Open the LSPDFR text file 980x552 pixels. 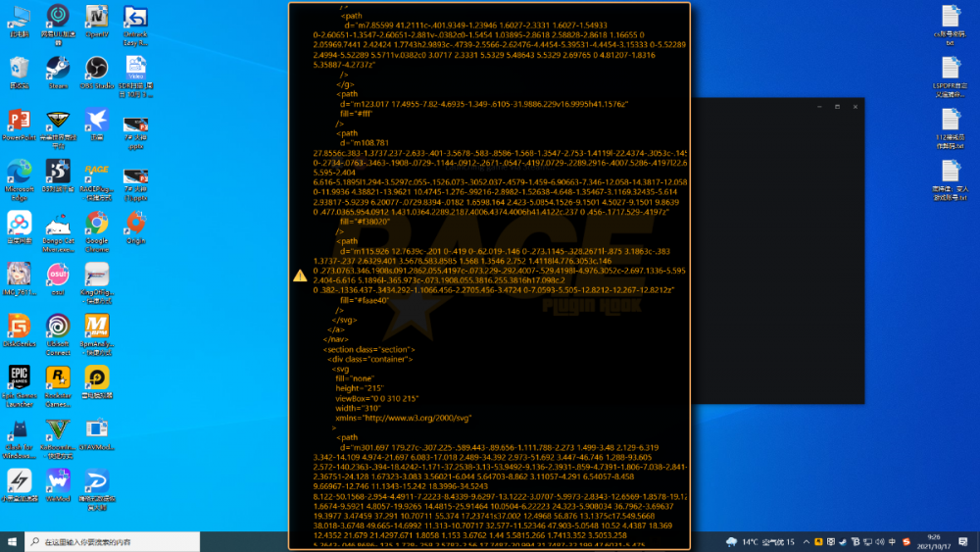point(950,76)
